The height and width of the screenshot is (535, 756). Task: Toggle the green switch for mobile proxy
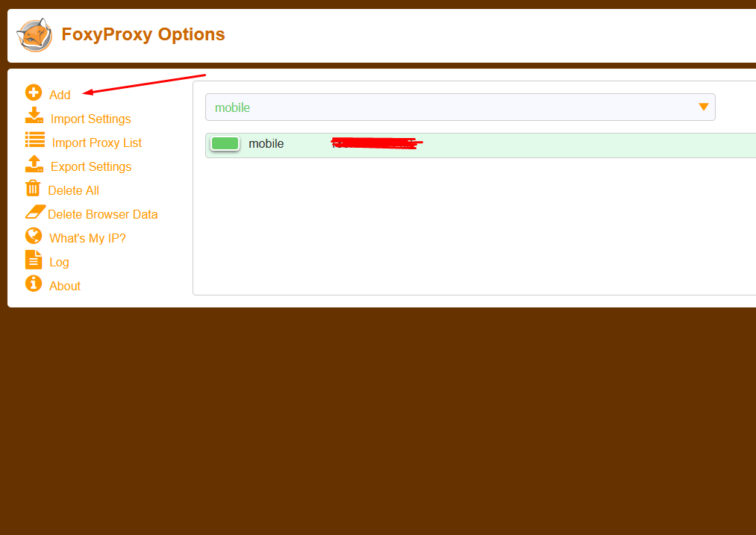coord(225,143)
